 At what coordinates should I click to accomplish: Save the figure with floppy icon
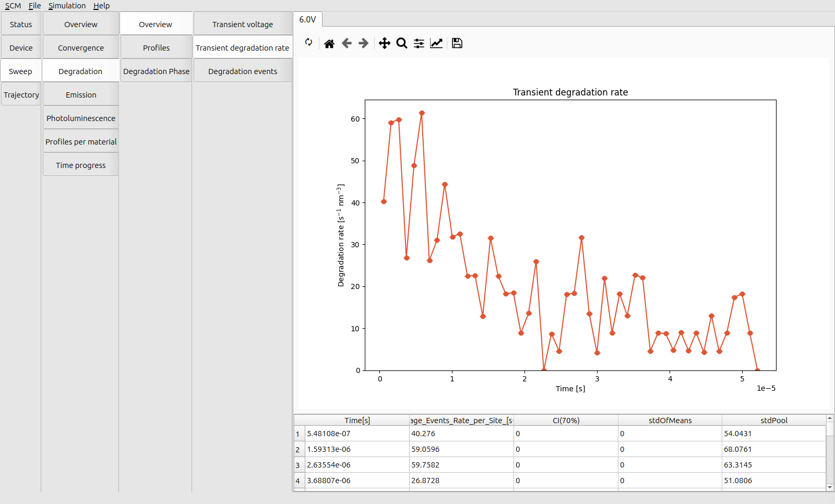click(457, 43)
